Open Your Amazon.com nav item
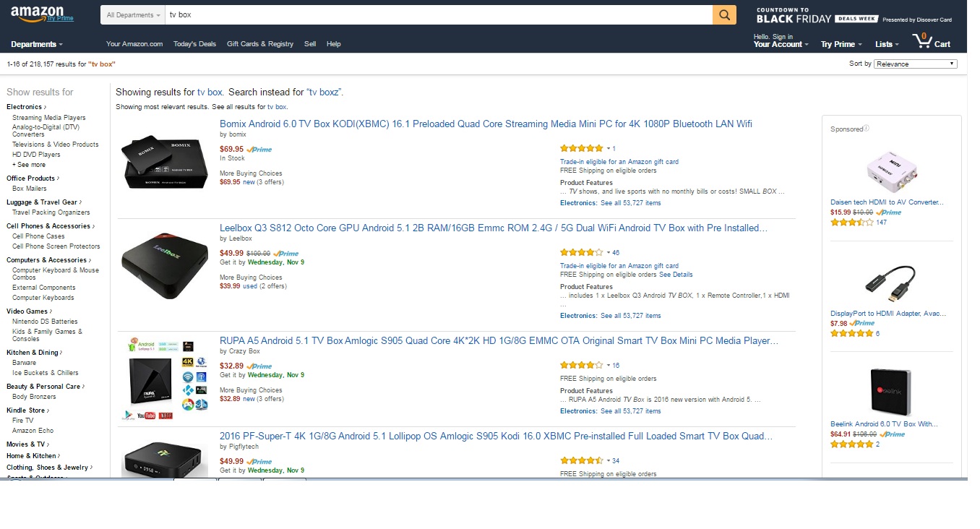 click(134, 44)
